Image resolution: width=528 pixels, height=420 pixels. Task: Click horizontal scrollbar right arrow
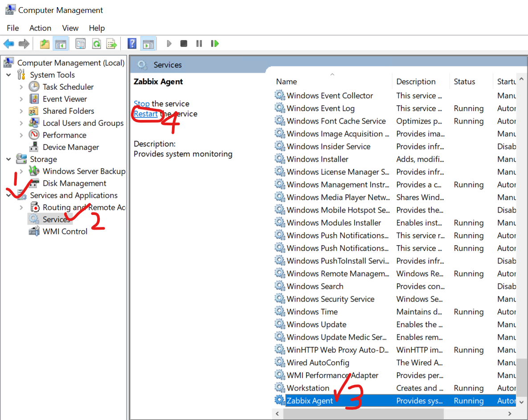click(510, 414)
